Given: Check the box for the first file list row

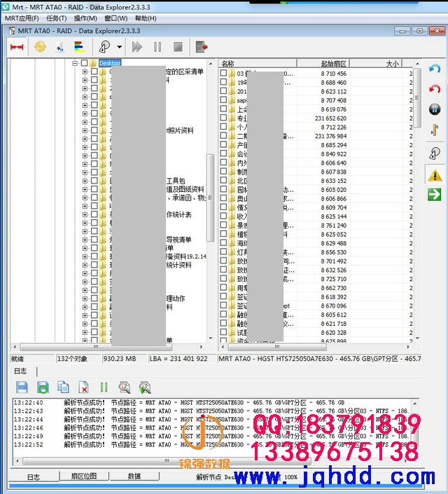Looking at the screenshot, I should [x=224, y=73].
